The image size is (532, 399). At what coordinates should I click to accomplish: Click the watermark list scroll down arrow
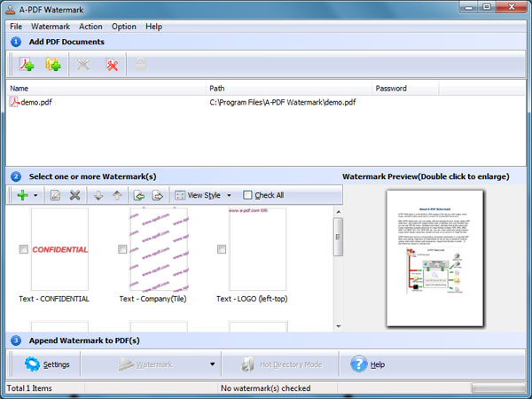pos(339,326)
